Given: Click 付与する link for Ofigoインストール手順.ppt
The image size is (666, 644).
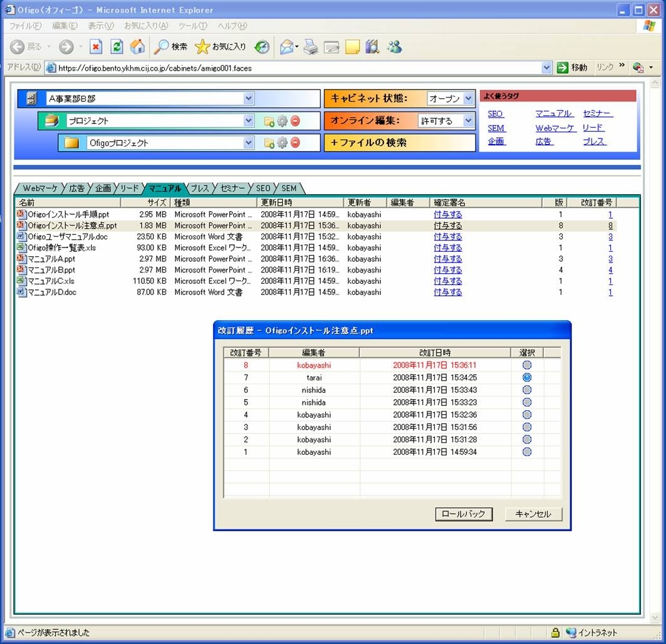Looking at the screenshot, I should [448, 214].
